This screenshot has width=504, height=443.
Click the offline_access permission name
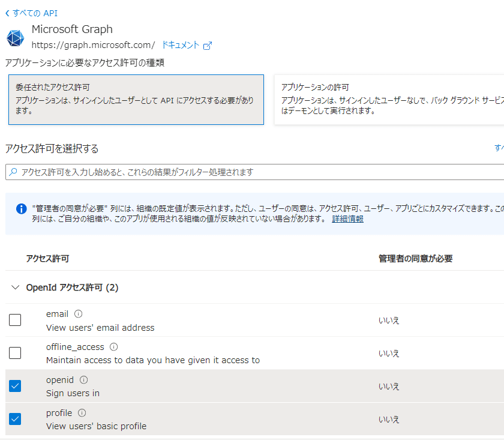[75, 347]
